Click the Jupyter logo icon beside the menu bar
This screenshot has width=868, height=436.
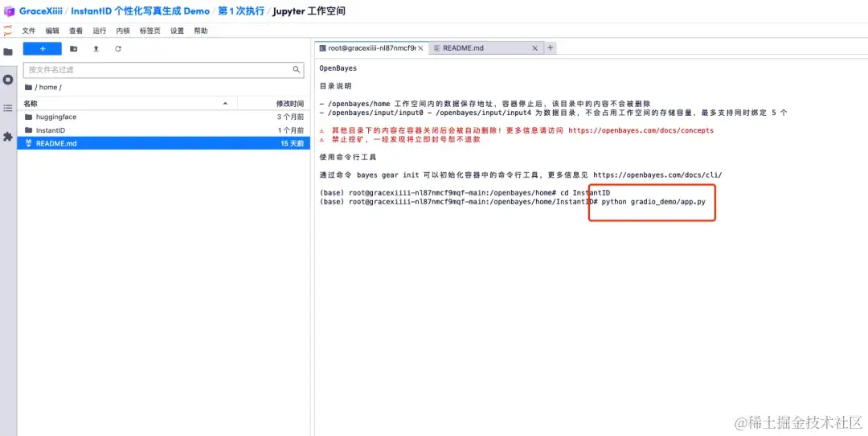pyautogui.click(x=7, y=31)
